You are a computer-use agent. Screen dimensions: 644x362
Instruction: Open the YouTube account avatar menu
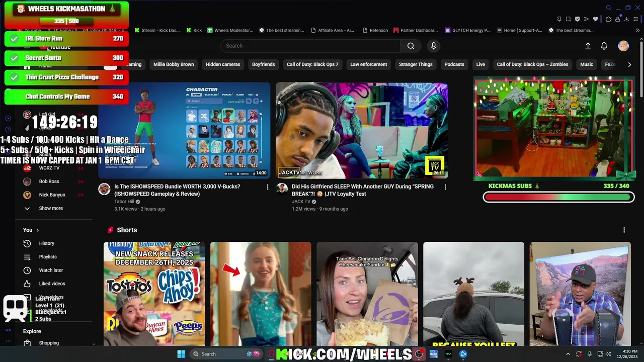pos(623,46)
